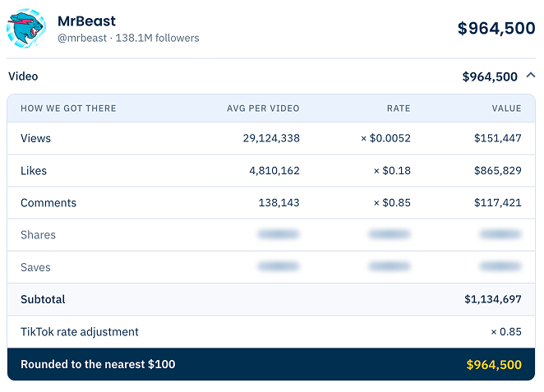Select the Likes row label

coord(34,171)
